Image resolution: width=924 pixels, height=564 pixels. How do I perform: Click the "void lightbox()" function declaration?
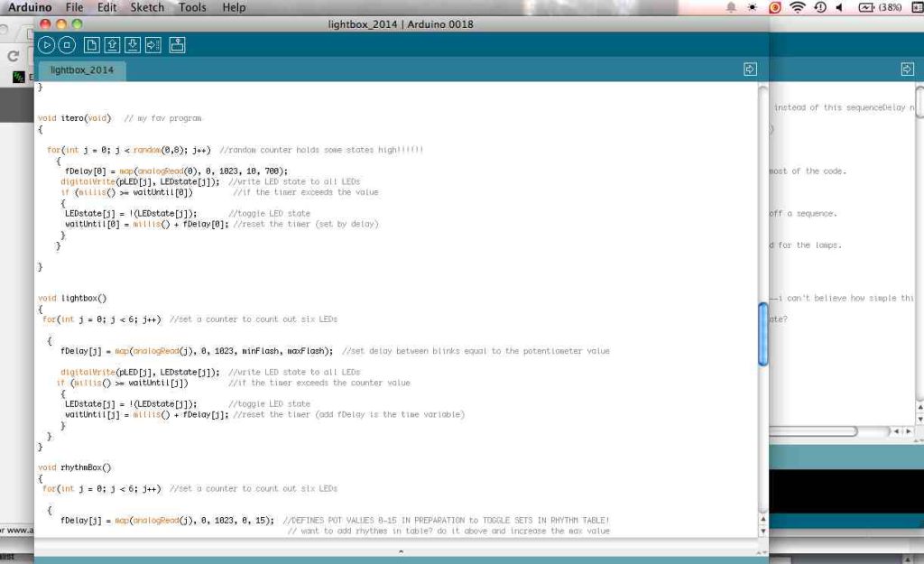pos(72,298)
